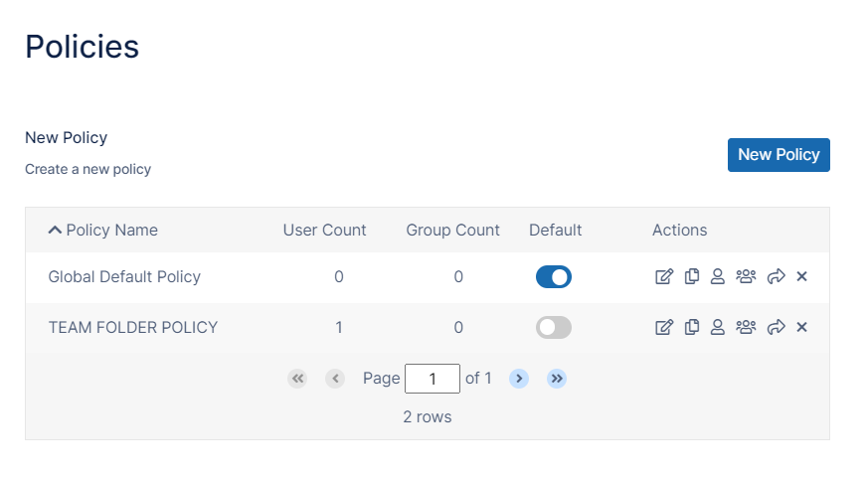Viewport: 868px width, 478px height.
Task: Edit the Global Default Policy
Action: [664, 276]
